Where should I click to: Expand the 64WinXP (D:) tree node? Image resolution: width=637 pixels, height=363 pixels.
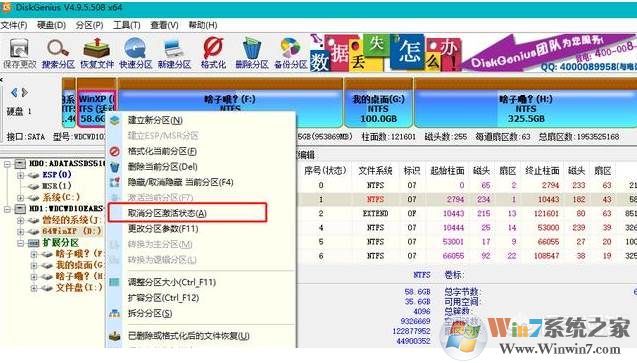pyautogui.click(x=20, y=232)
